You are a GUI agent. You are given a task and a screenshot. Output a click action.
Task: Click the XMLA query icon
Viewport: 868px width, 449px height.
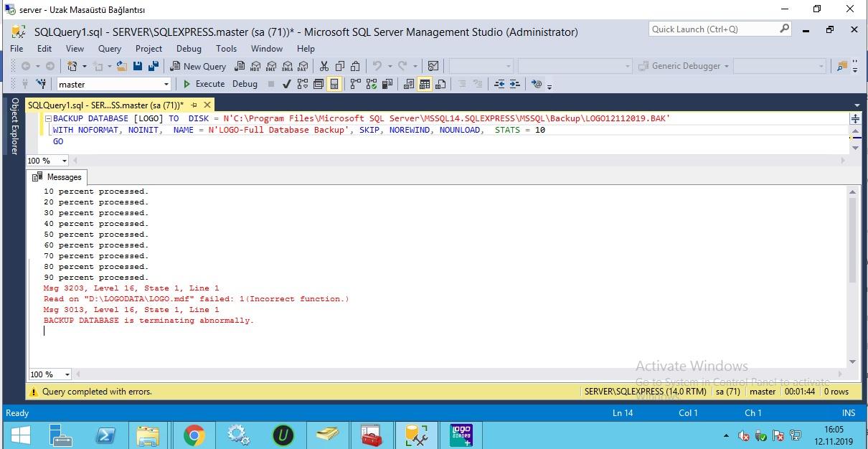pos(287,66)
